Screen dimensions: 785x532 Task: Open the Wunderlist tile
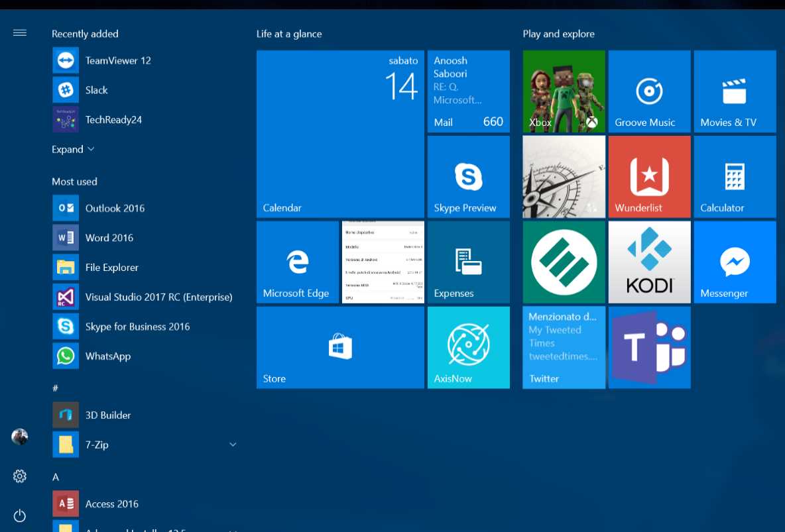point(648,176)
